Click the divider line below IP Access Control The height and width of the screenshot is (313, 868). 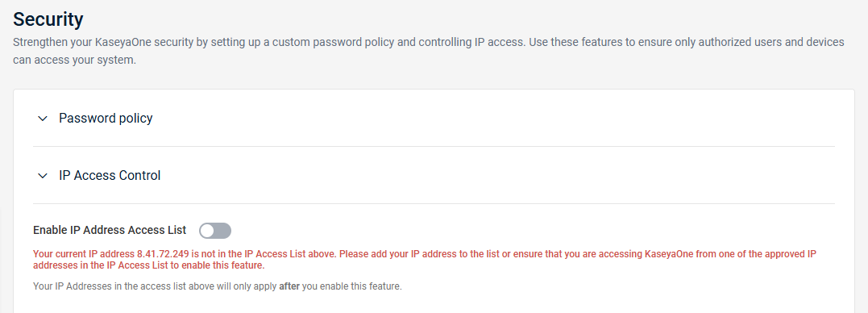point(434,204)
